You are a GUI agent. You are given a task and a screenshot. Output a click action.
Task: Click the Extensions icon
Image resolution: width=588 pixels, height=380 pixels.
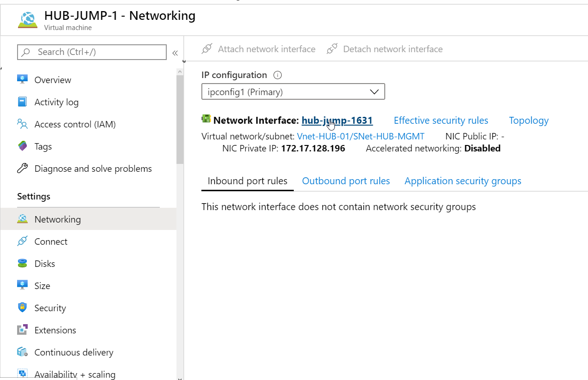pyautogui.click(x=23, y=330)
